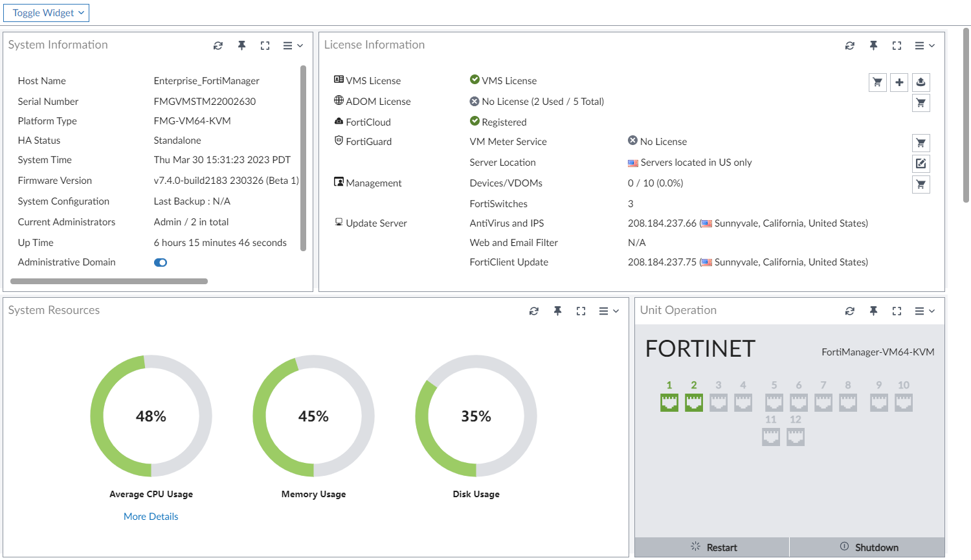Toggle the Administrative Domain switch
971x560 pixels.
(x=160, y=262)
